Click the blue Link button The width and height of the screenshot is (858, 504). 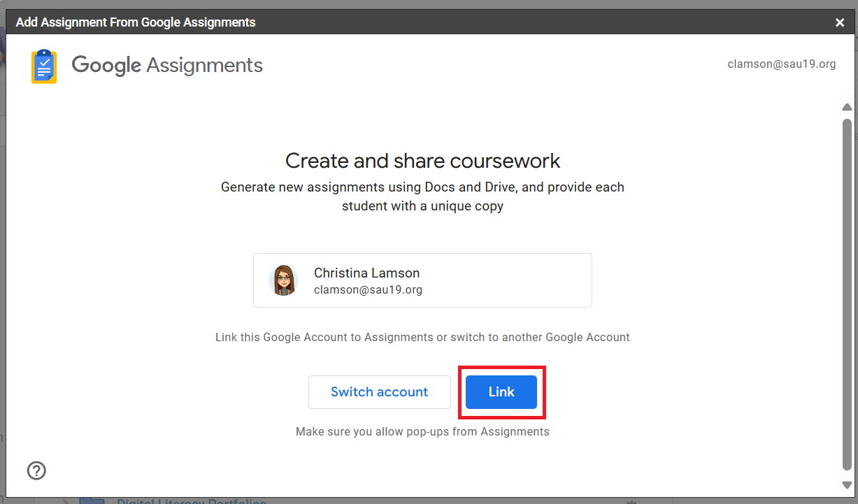(x=501, y=392)
